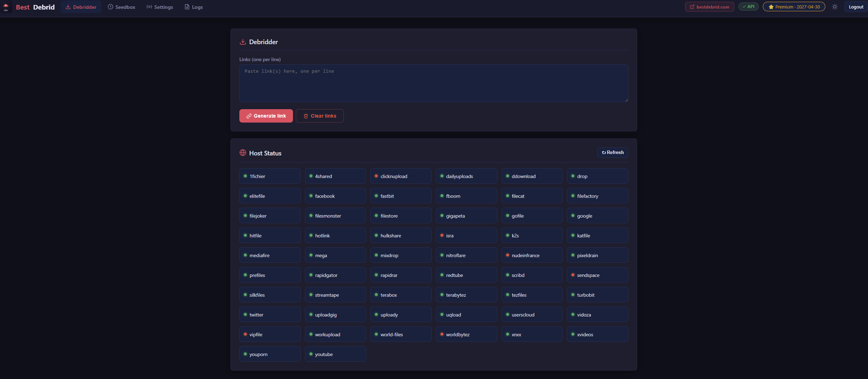Click the API status badge

[748, 7]
